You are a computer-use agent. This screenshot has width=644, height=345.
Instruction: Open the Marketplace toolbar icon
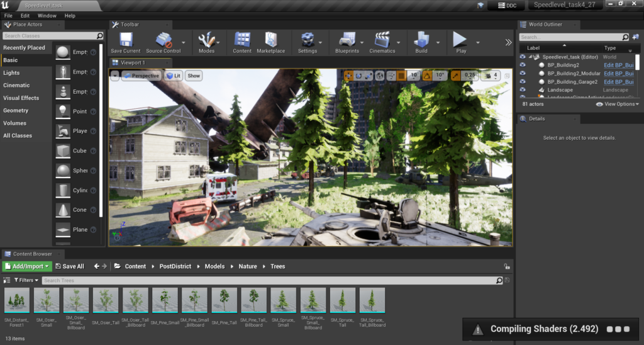click(270, 41)
